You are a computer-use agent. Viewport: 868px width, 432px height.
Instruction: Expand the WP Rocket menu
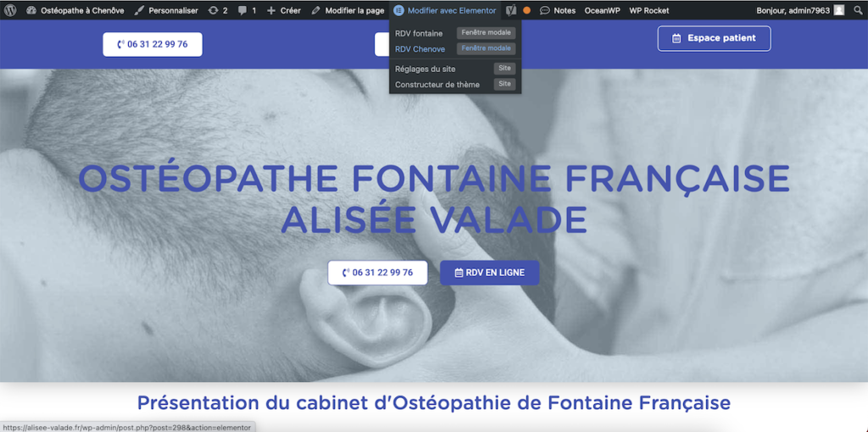(648, 10)
